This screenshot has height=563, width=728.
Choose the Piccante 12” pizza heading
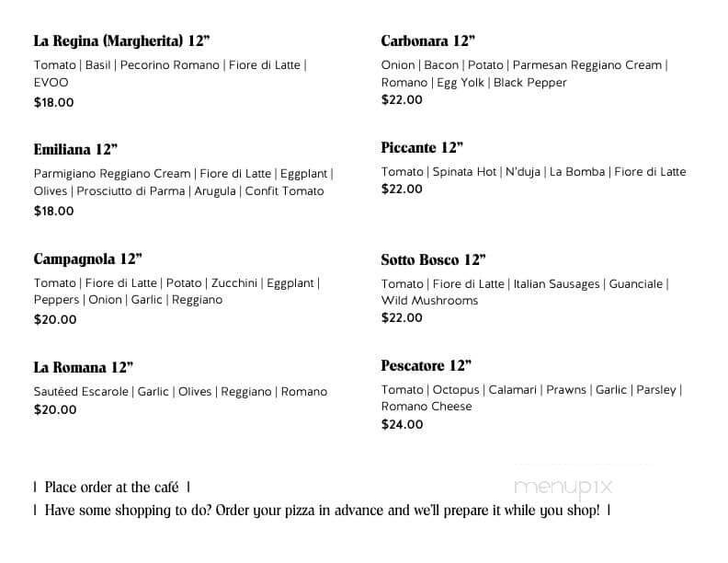pyautogui.click(x=422, y=147)
